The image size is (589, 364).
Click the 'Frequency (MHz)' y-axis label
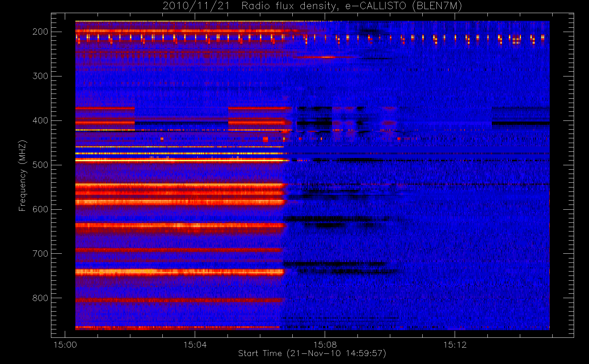tap(23, 175)
